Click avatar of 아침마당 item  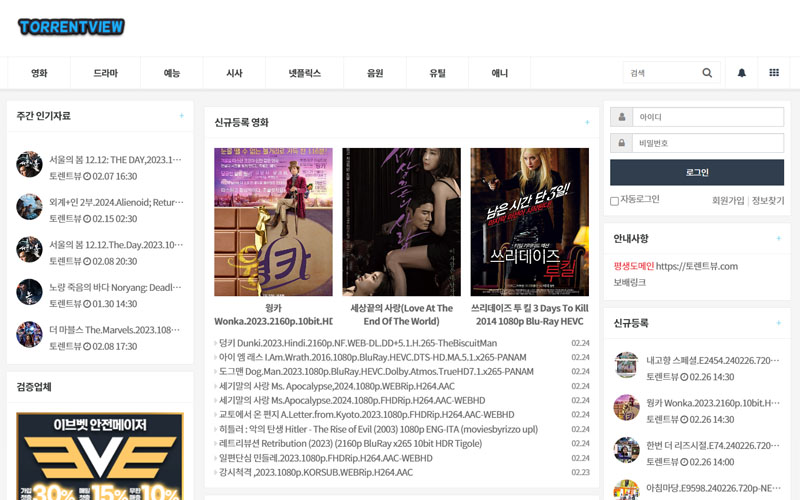point(626,490)
